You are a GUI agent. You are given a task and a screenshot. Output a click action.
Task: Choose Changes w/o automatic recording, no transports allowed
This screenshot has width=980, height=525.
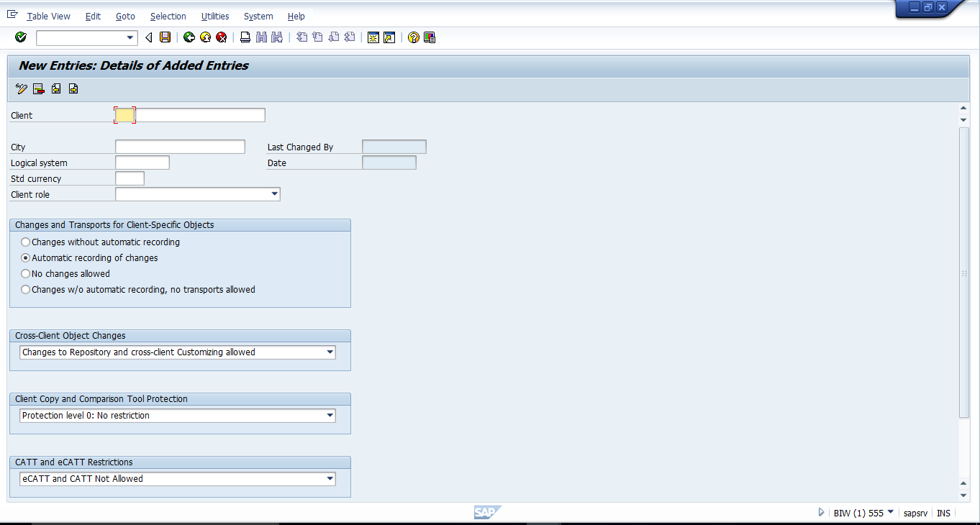(25, 289)
